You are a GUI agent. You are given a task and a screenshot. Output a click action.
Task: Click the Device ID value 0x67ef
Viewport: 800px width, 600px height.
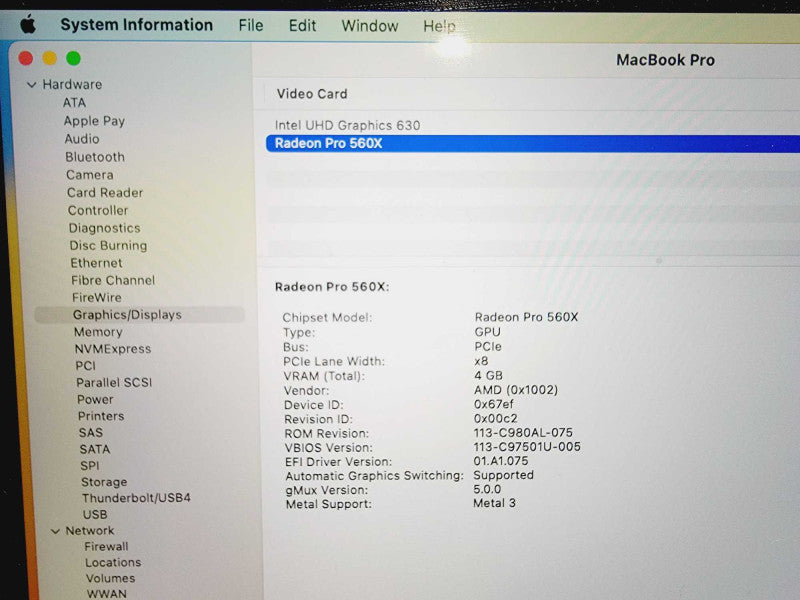coord(493,405)
